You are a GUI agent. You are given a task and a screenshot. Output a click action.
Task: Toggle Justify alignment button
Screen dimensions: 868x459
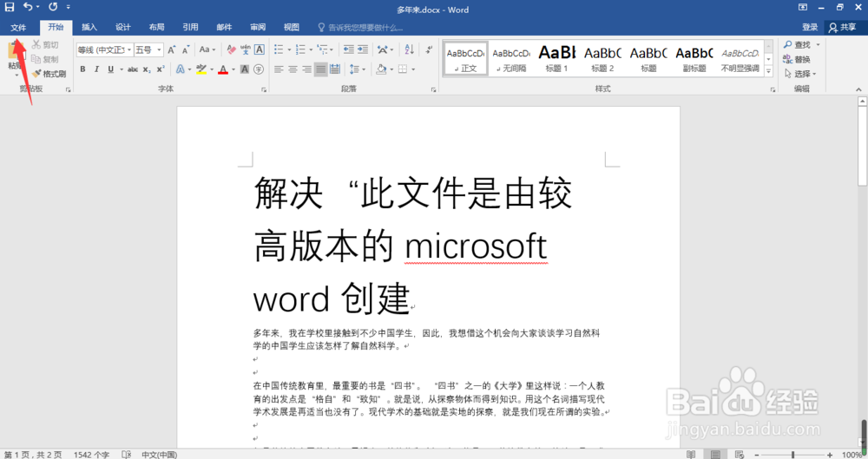click(320, 69)
